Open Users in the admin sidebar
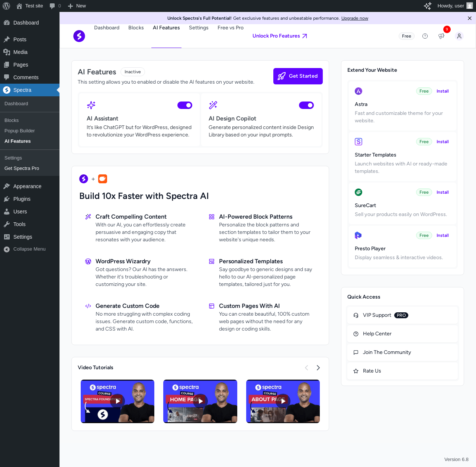476x467 pixels. 30,212
